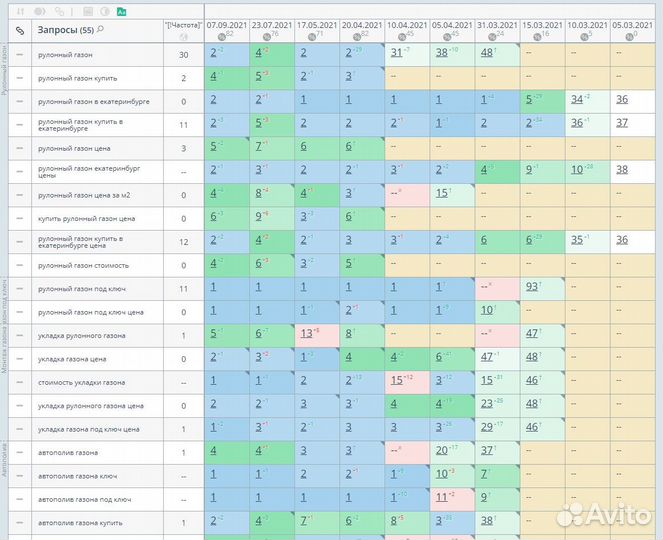Click the dash marker beside автополив газона
663x540 pixels.
(19, 451)
